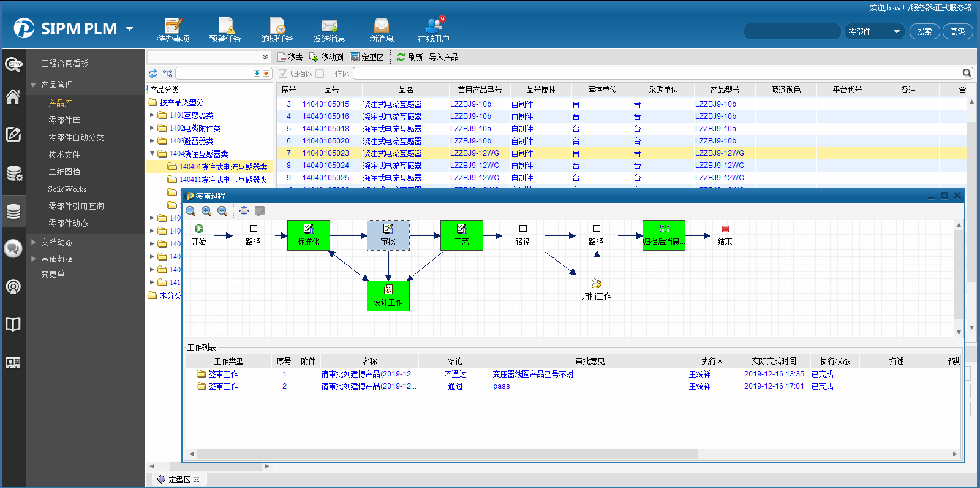980x488 pixels.
Task: Open the 待办事项 to-do items
Action: tap(173, 29)
